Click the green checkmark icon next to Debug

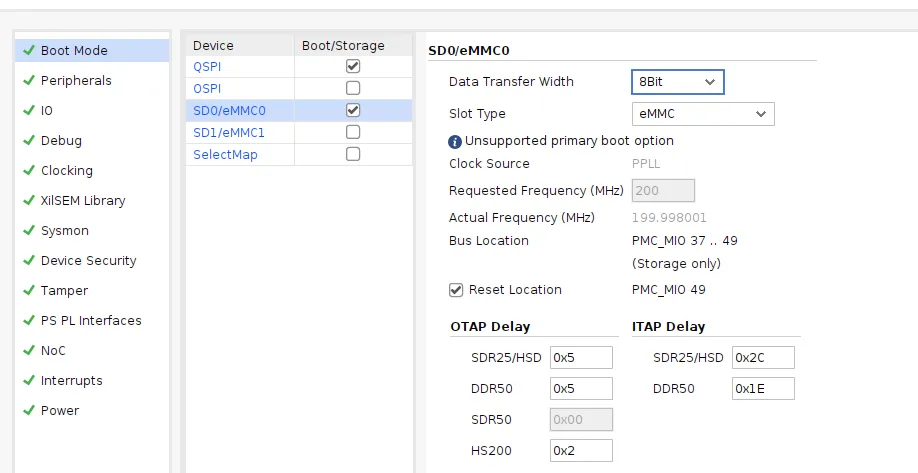click(x=29, y=140)
